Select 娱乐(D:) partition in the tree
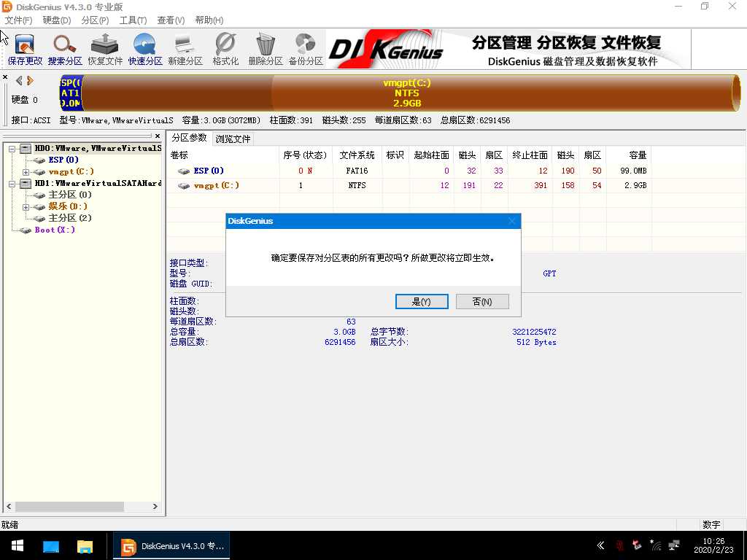Viewport: 747px width, 560px height. coord(68,206)
